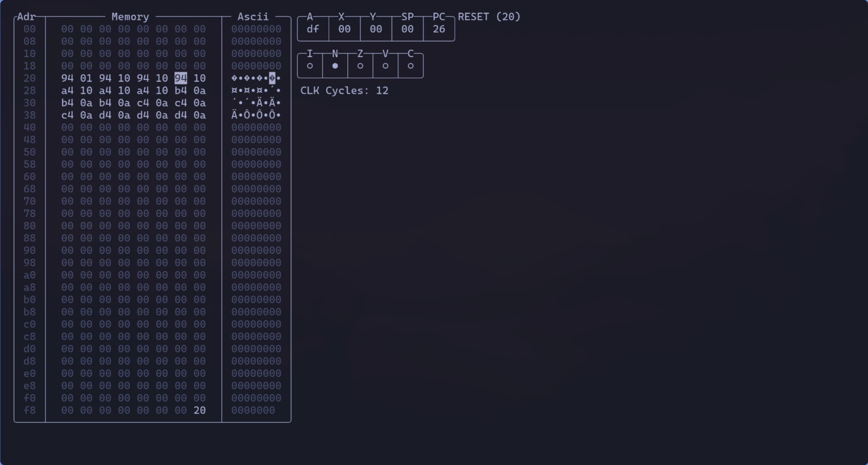Click address label 30 in Adr column
The image size is (868, 465).
(x=30, y=103)
